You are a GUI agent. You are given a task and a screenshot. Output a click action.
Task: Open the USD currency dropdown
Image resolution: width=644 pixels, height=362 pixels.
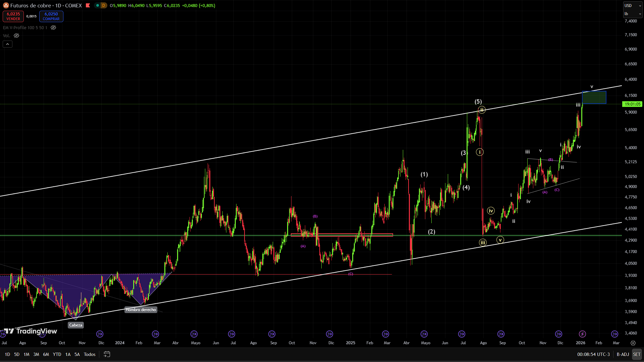[633, 6]
